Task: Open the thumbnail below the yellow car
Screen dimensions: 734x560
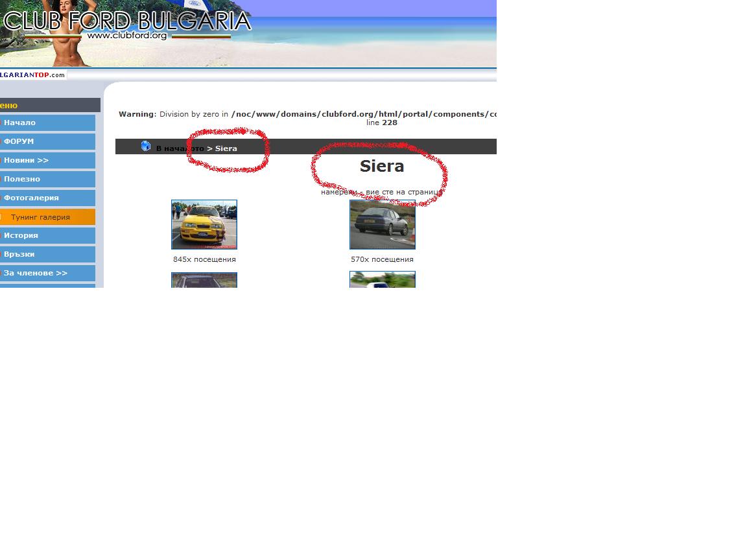Action: pyautogui.click(x=204, y=280)
